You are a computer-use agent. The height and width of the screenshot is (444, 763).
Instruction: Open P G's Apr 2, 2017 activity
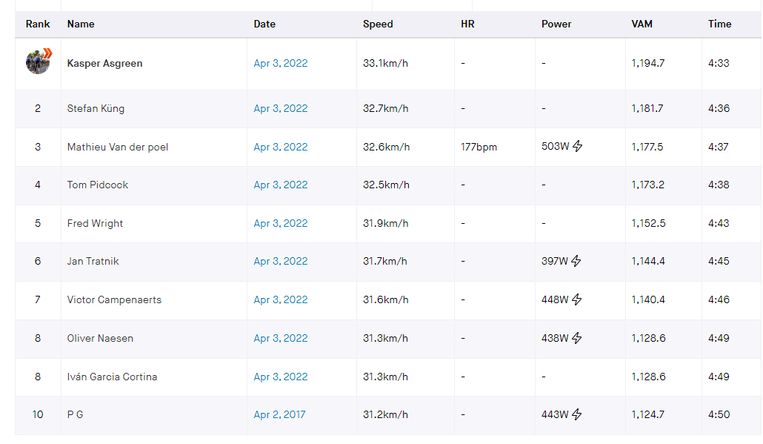click(279, 415)
